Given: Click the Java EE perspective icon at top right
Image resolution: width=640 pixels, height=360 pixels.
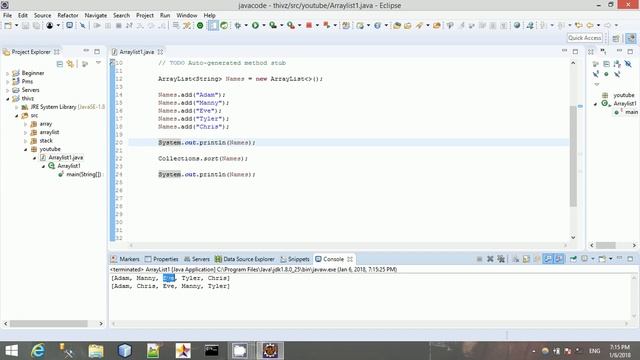Looking at the screenshot, I should point(631,38).
